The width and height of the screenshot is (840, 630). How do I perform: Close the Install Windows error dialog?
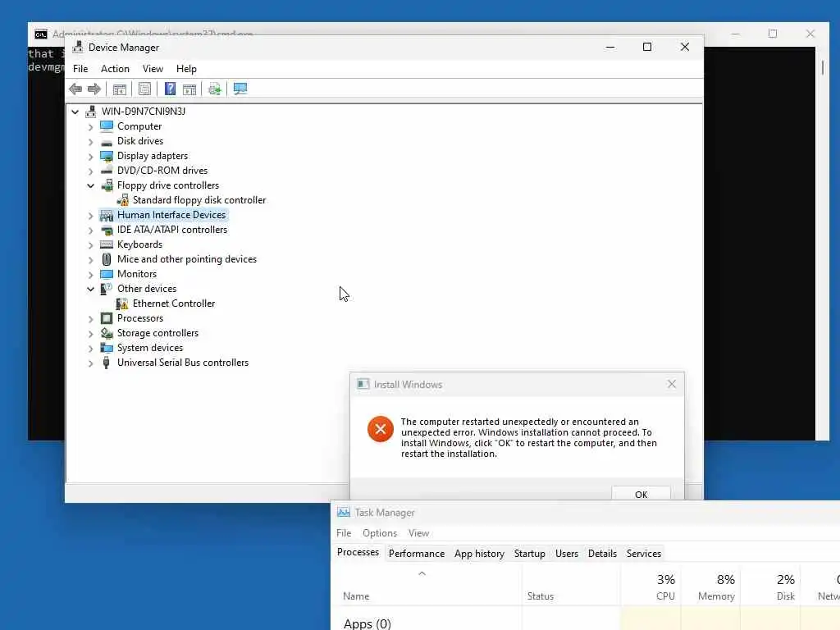point(671,384)
